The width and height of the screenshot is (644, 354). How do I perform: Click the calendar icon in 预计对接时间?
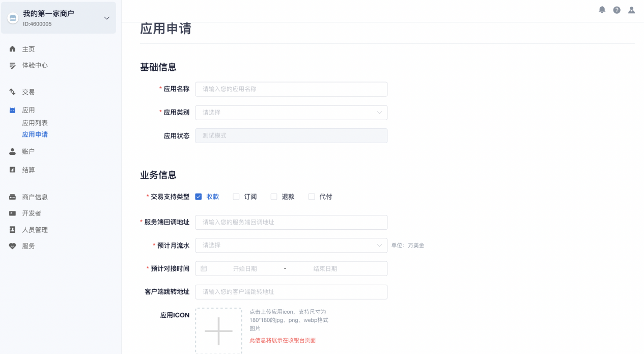204,268
